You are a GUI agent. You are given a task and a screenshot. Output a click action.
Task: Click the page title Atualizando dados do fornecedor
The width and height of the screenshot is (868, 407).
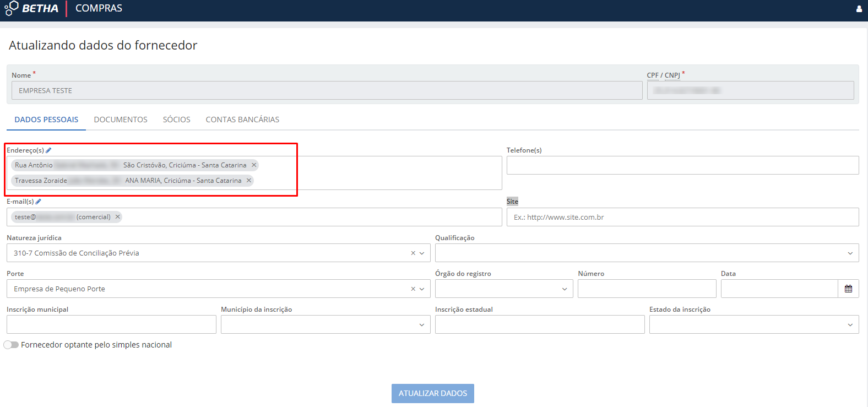(x=103, y=45)
